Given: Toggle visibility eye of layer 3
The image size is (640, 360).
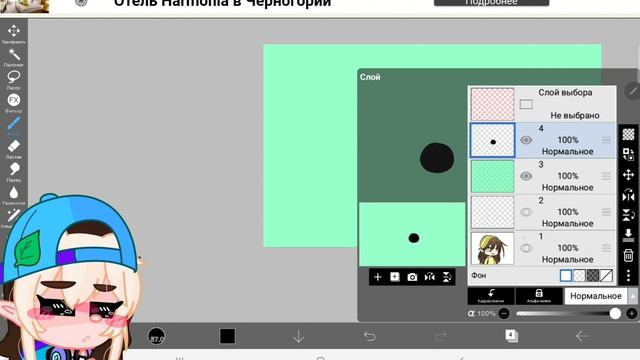Looking at the screenshot, I should tap(526, 176).
